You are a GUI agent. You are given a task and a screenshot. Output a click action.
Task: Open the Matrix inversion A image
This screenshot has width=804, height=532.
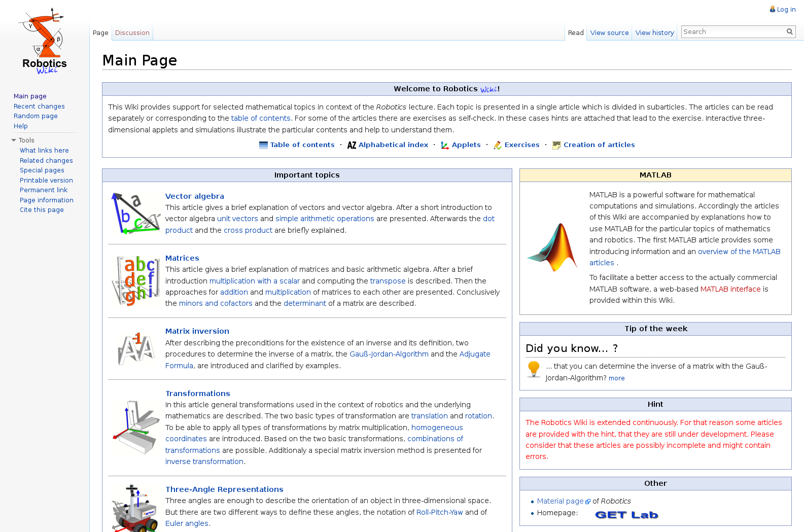136,348
